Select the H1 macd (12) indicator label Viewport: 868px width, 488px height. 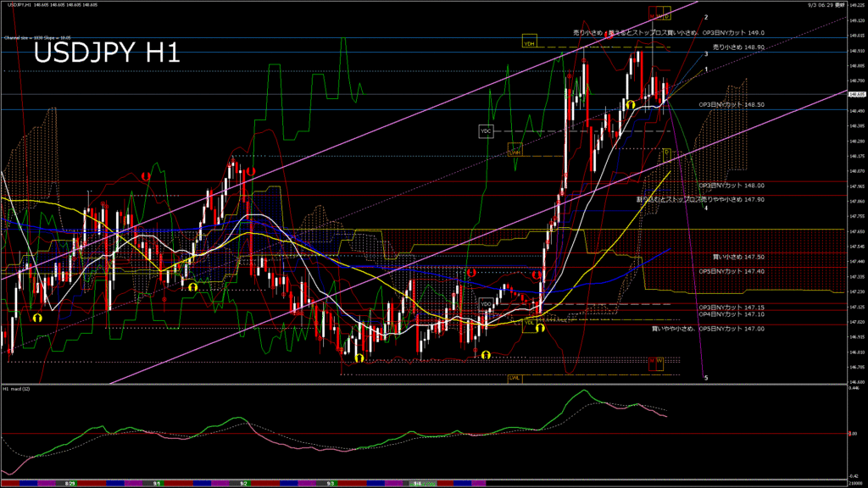coord(19,389)
